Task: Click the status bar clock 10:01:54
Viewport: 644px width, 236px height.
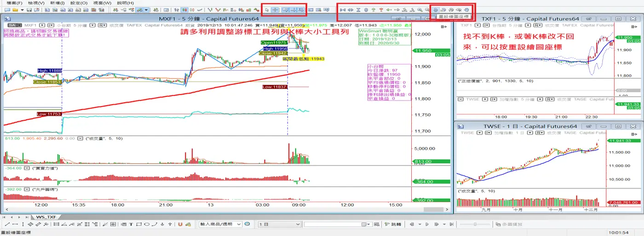Action: [x=619, y=233]
